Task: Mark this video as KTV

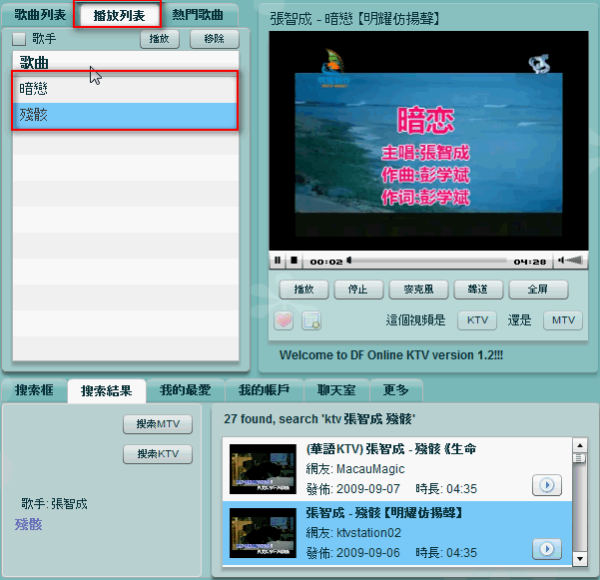Action: 477,320
